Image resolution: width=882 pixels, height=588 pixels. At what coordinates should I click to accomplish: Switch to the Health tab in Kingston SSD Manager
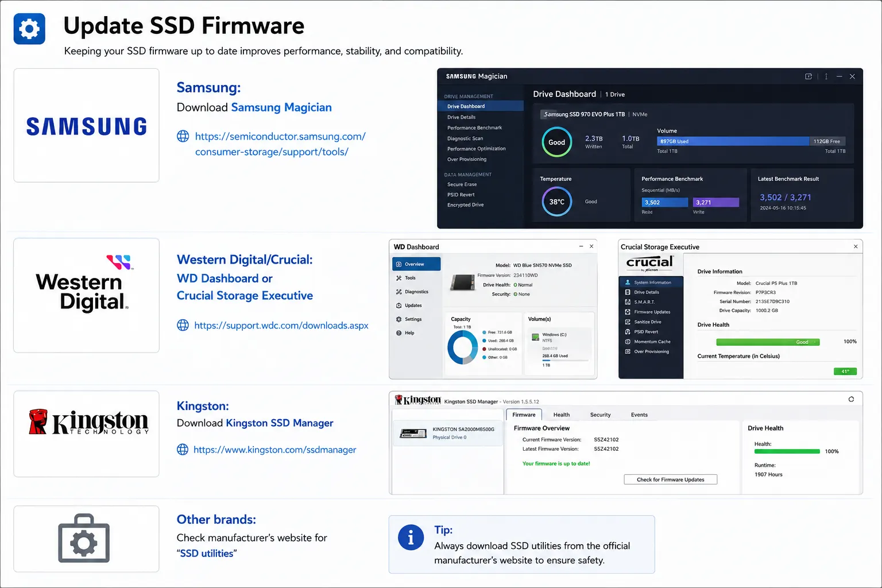tap(562, 415)
